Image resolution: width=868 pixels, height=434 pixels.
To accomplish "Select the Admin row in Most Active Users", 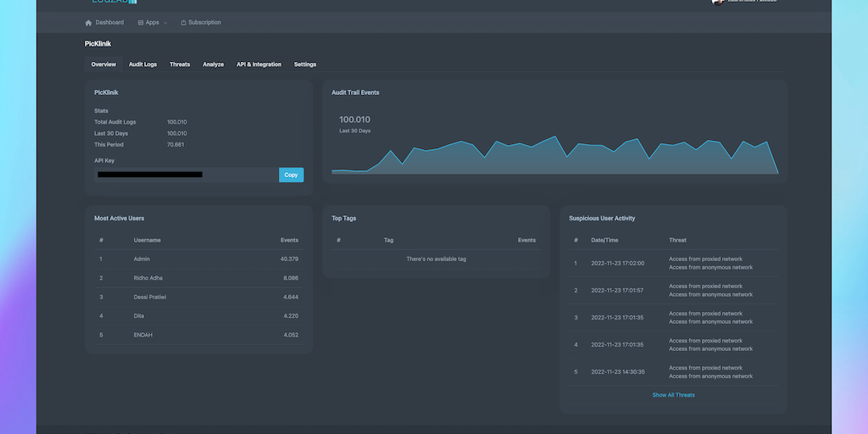I will click(x=198, y=259).
